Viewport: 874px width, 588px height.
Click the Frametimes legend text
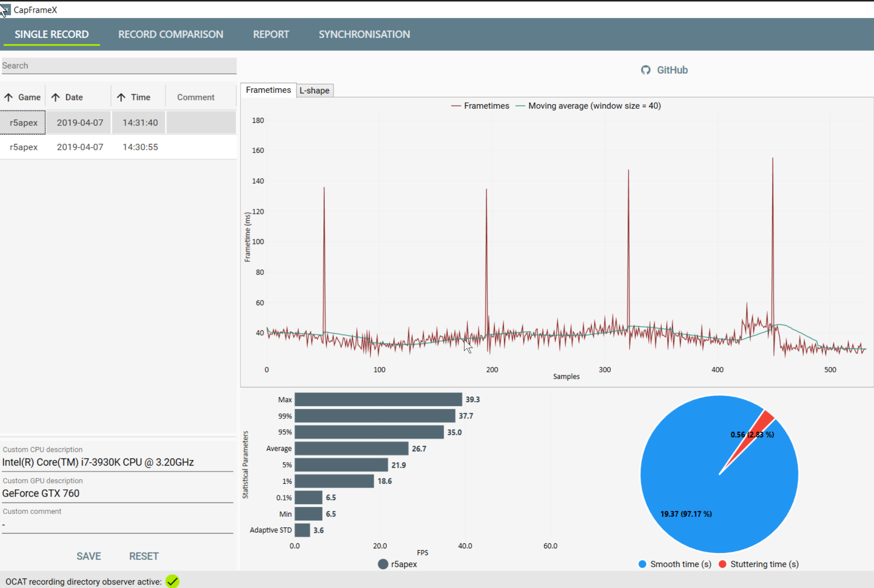tap(486, 106)
